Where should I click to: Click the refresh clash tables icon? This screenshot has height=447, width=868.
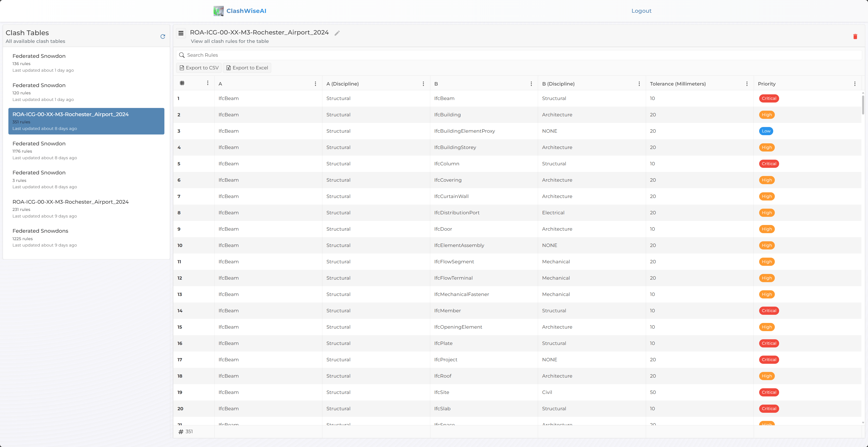[163, 37]
